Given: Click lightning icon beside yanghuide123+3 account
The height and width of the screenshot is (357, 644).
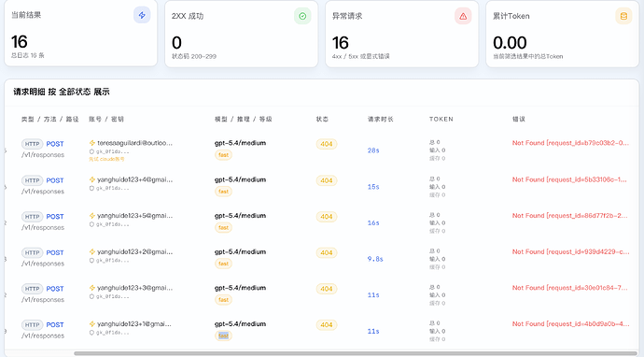Looking at the screenshot, I should 92,288.
